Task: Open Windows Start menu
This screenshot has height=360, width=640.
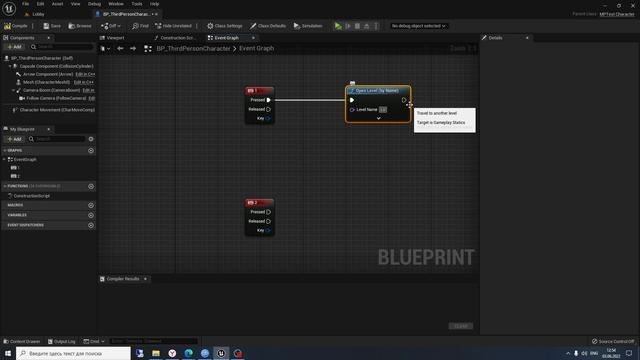Action: click(x=8, y=353)
